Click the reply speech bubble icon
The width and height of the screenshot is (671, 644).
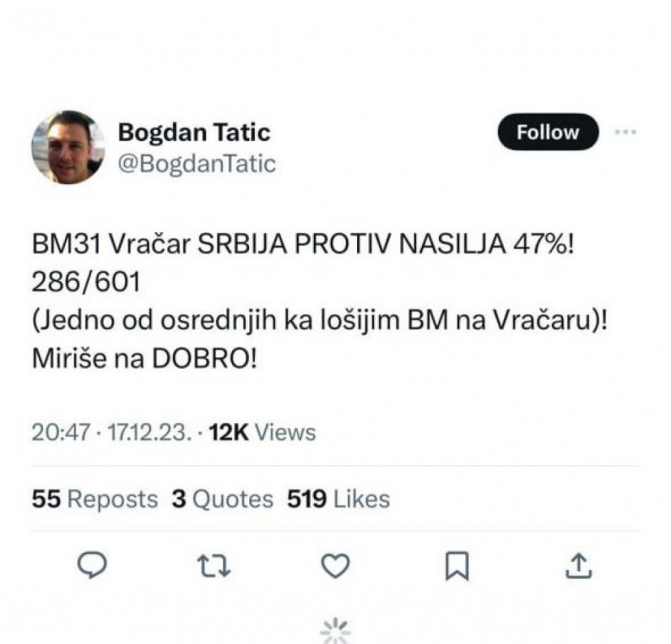(x=92, y=565)
